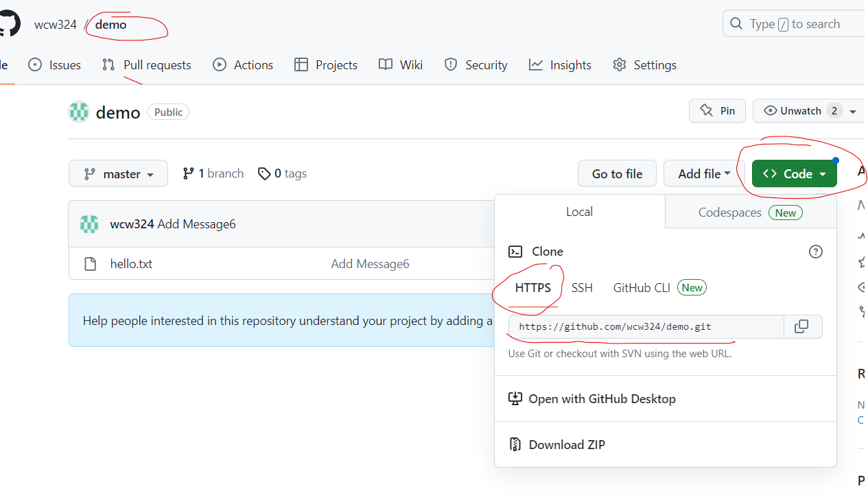The width and height of the screenshot is (868, 495).
Task: Expand the Unwatch dropdown arrow
Action: click(x=853, y=111)
